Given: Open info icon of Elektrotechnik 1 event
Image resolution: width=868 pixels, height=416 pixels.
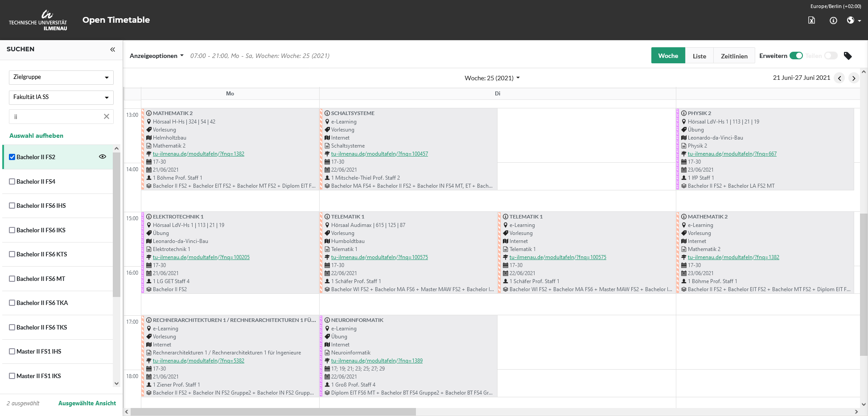Looking at the screenshot, I should (149, 217).
